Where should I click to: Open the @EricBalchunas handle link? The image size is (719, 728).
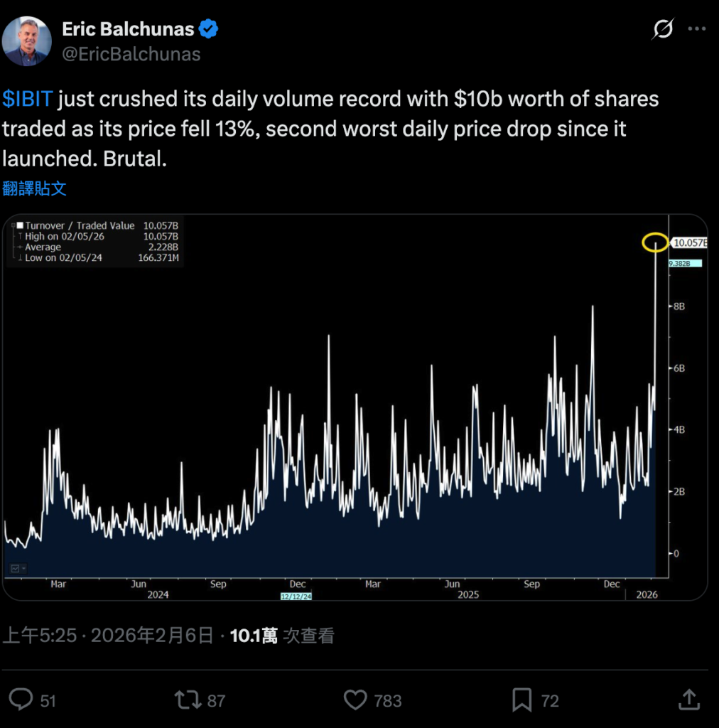(x=131, y=54)
